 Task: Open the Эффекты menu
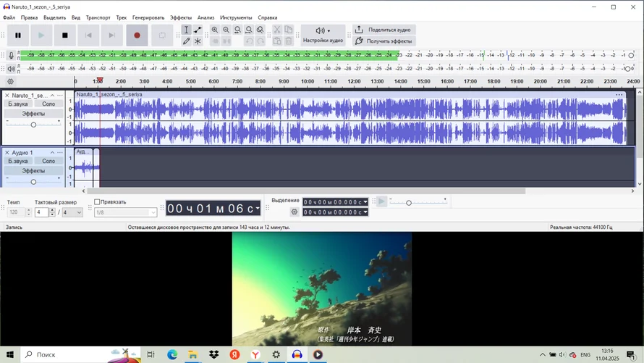(181, 17)
